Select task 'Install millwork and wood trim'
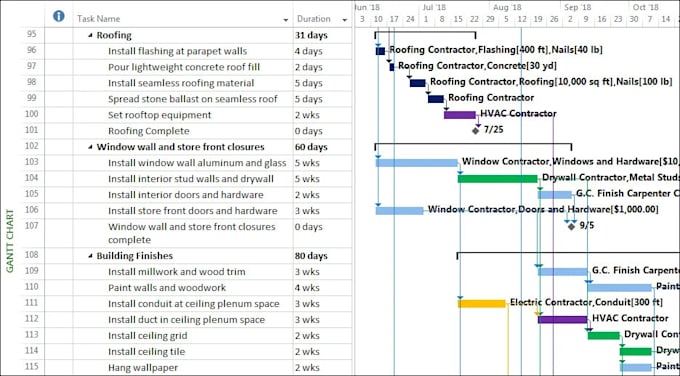 point(177,272)
